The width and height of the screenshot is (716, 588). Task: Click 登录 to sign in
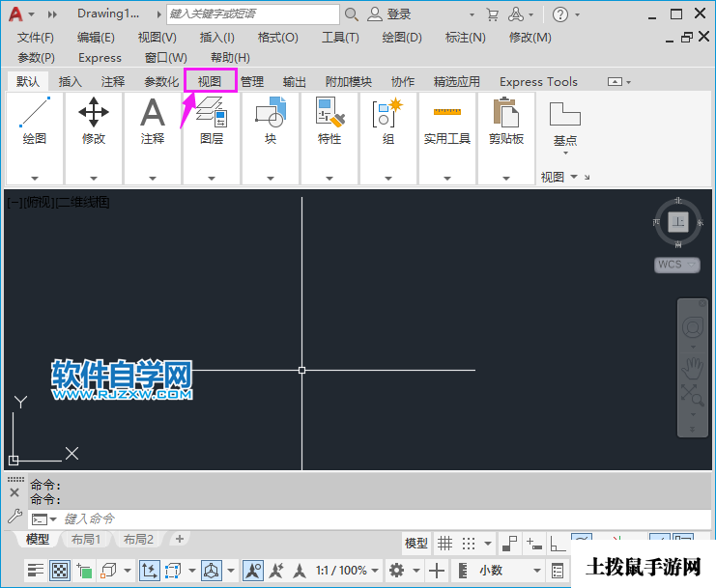pos(399,14)
